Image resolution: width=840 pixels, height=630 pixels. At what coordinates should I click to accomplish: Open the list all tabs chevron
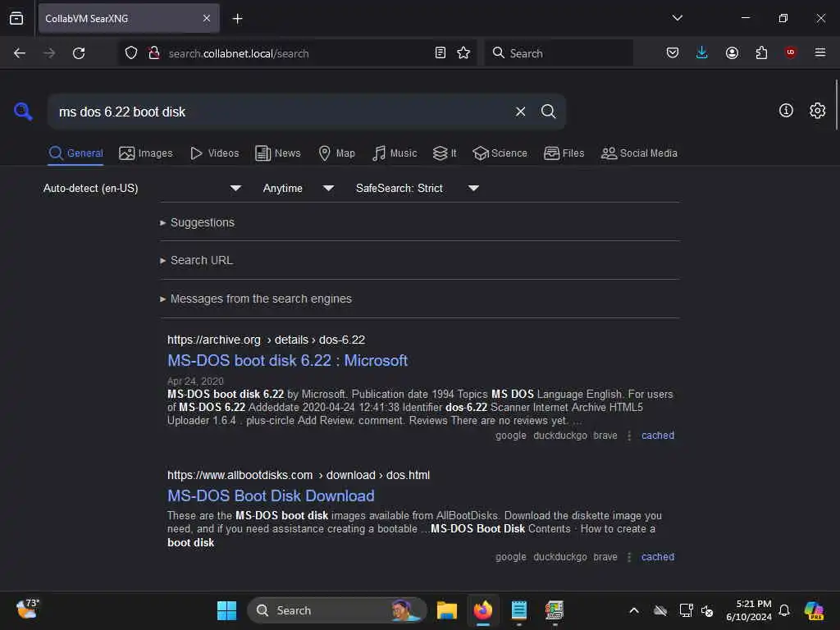tap(677, 18)
